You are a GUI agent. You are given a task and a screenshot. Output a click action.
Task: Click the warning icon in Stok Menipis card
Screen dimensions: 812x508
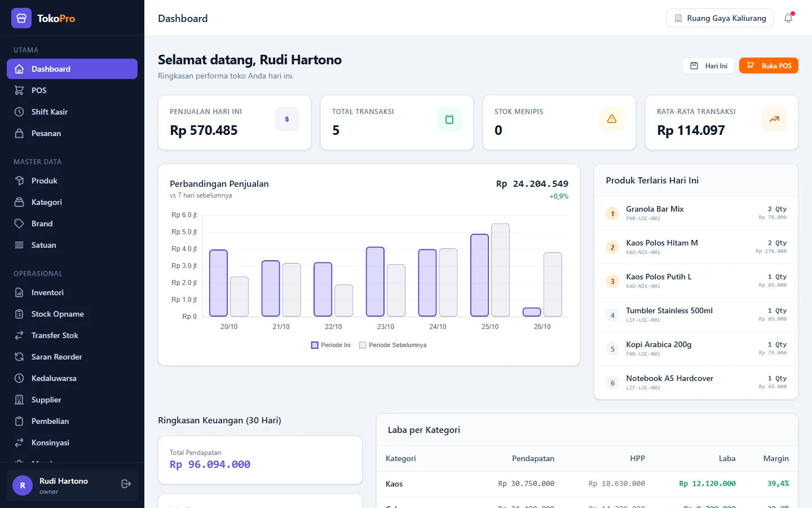pyautogui.click(x=612, y=119)
